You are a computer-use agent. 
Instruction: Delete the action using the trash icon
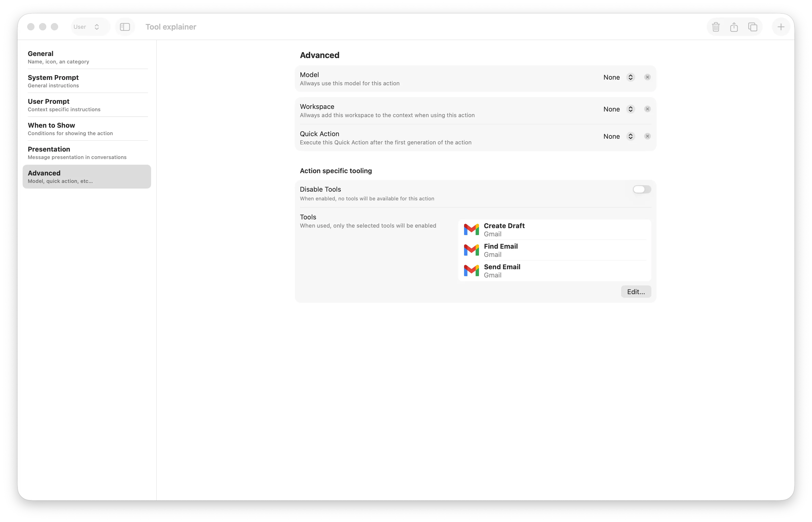[716, 27]
